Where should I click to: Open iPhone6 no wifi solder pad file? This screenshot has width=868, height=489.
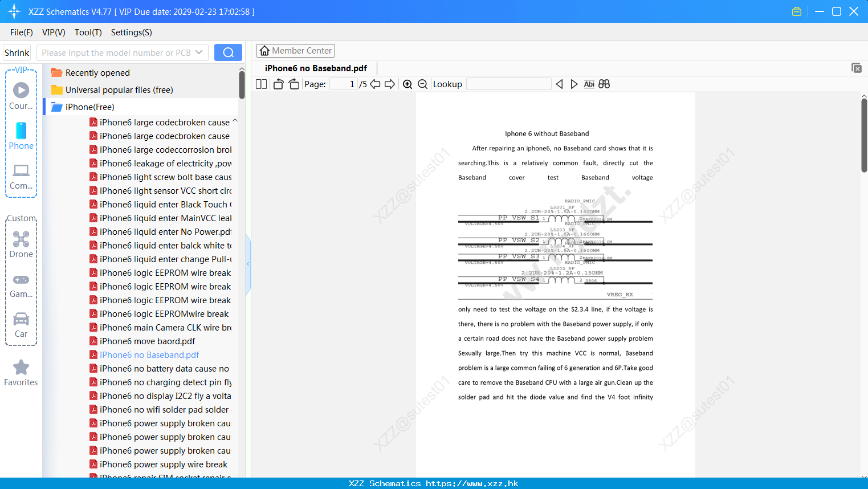tap(160, 410)
